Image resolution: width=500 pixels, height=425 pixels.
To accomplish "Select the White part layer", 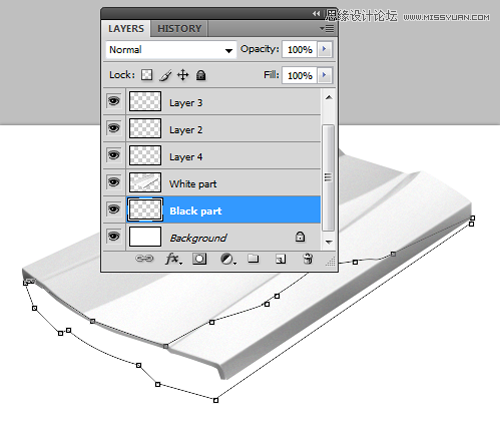I will pos(212,182).
